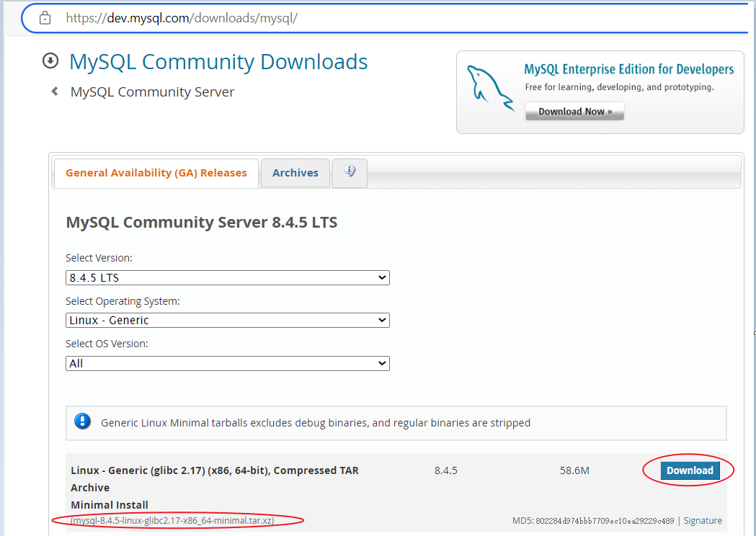Open the Select OS Version dropdown showing All

[228, 363]
